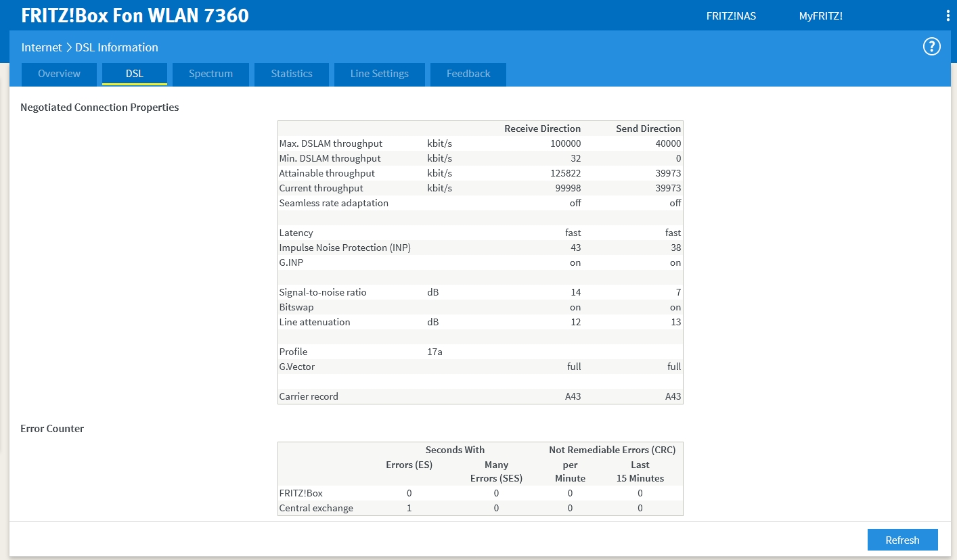Open the Spectrum tab
The height and width of the screenshot is (560, 957).
(210, 74)
